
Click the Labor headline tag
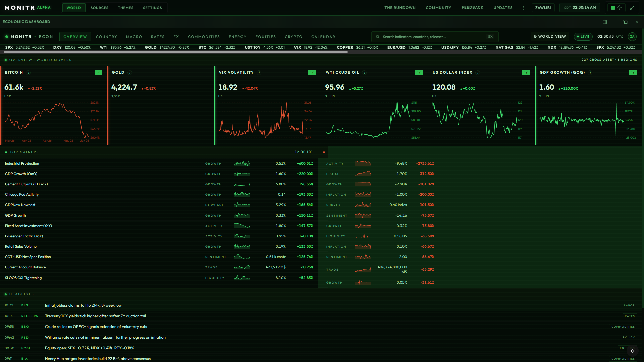pos(629,305)
